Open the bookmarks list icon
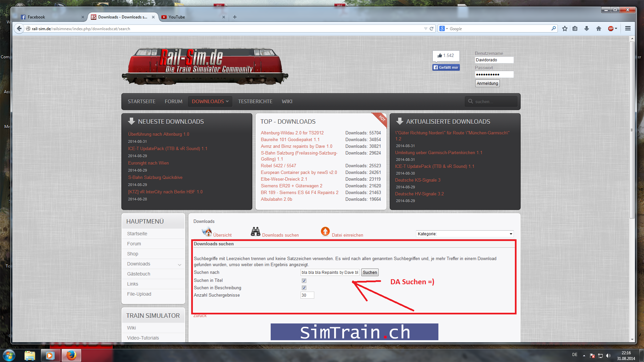This screenshot has height=362, width=644. [575, 28]
